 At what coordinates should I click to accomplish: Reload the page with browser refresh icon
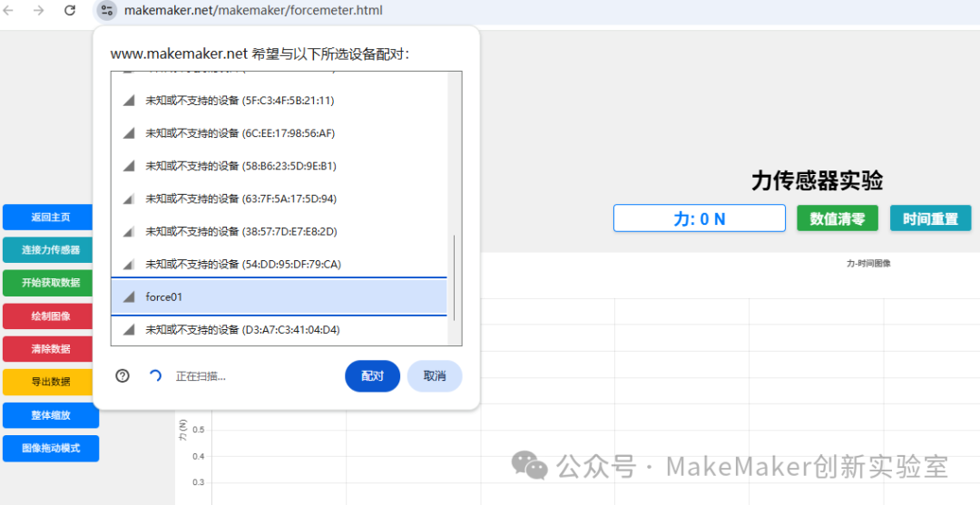point(70,10)
